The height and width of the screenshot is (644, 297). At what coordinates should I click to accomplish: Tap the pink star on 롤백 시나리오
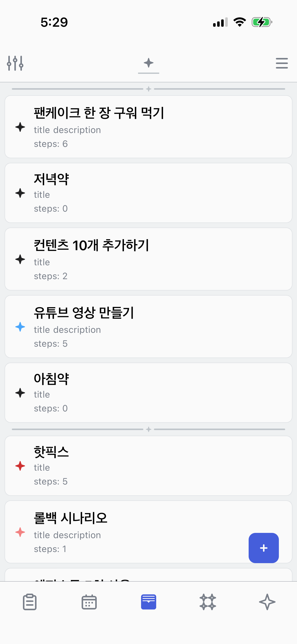[x=20, y=532]
